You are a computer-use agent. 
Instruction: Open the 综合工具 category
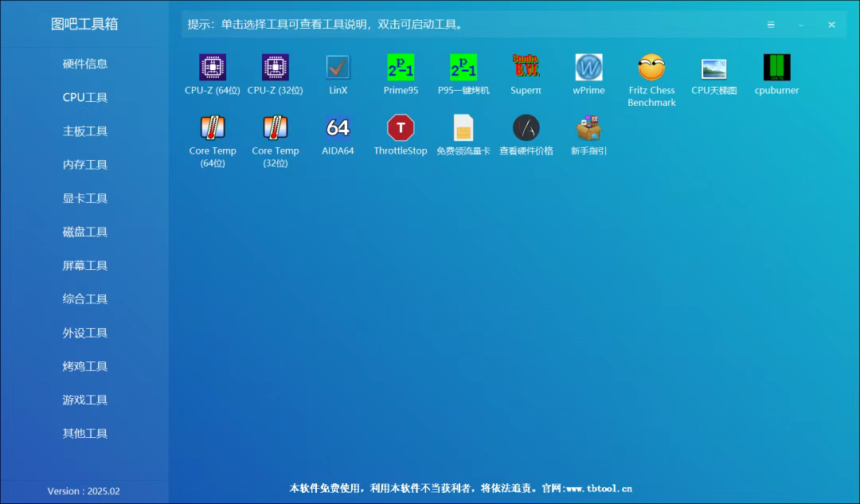point(85,299)
